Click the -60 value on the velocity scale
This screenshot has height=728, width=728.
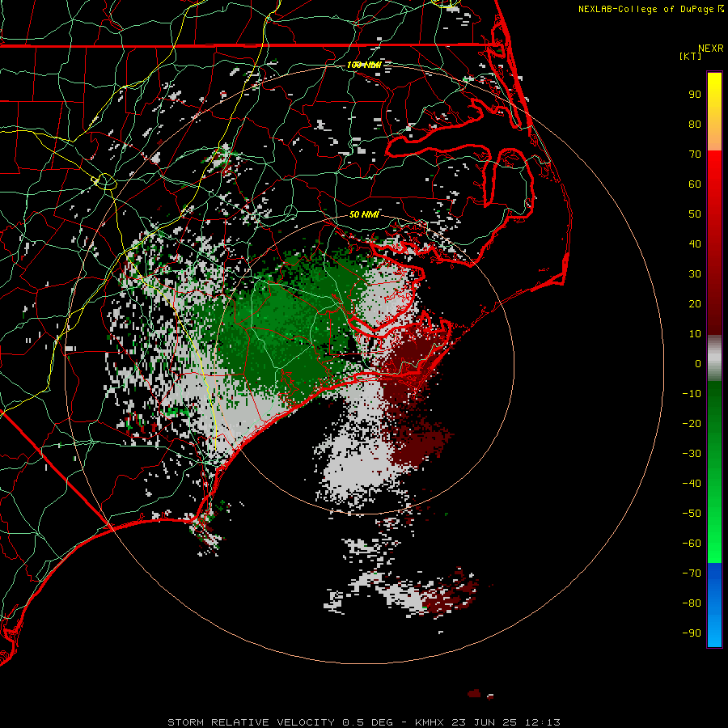(692, 544)
